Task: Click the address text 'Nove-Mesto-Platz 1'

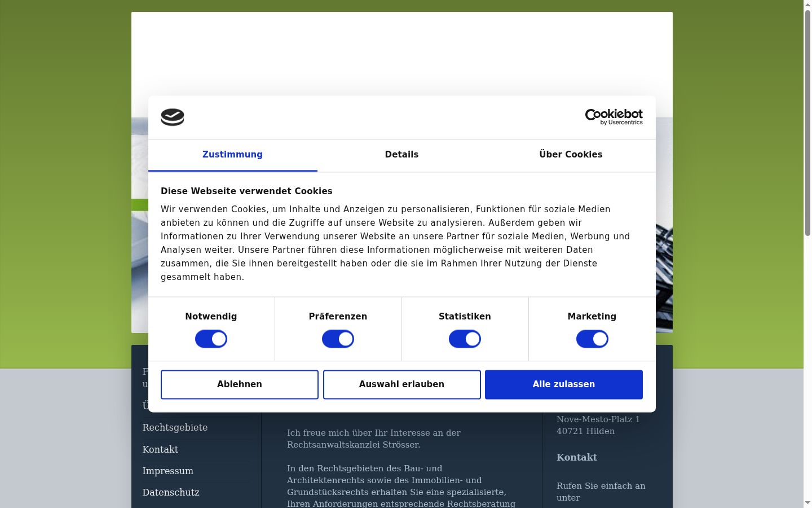Action: 598,419
